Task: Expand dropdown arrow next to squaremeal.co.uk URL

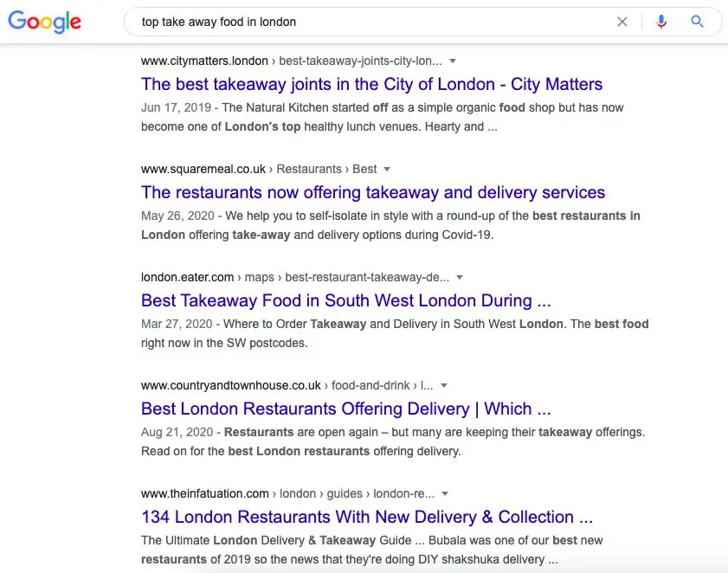Action: click(387, 169)
